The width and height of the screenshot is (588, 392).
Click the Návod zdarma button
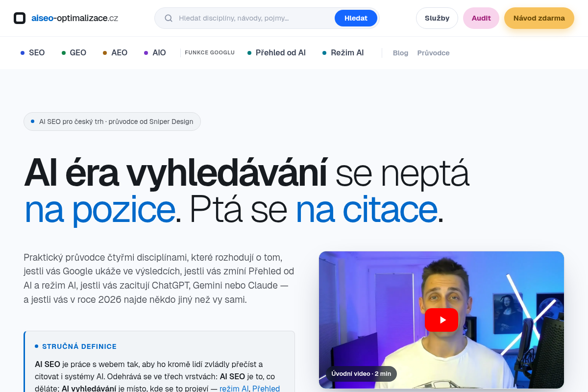539,18
